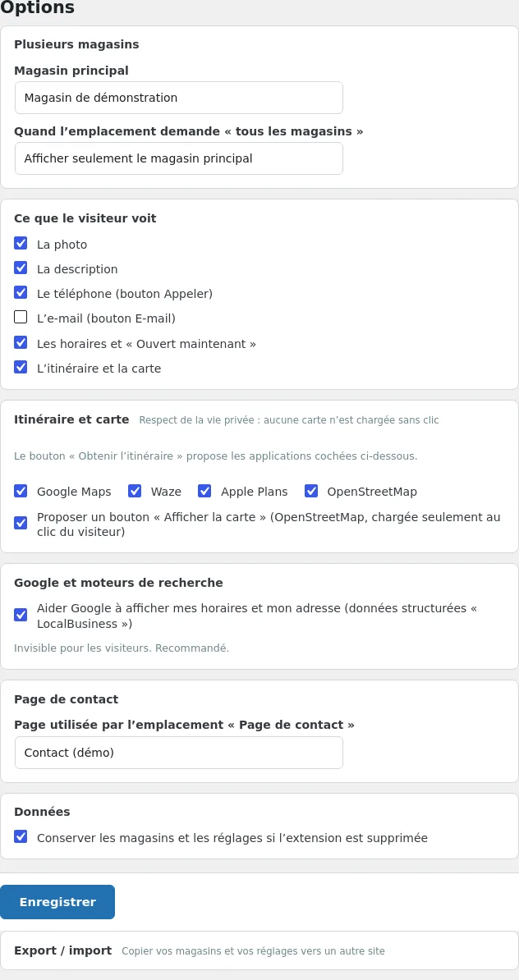This screenshot has width=519, height=980.
Task: Enable the L'e-mail (bouton E-mail) checkbox
Action: click(x=21, y=318)
